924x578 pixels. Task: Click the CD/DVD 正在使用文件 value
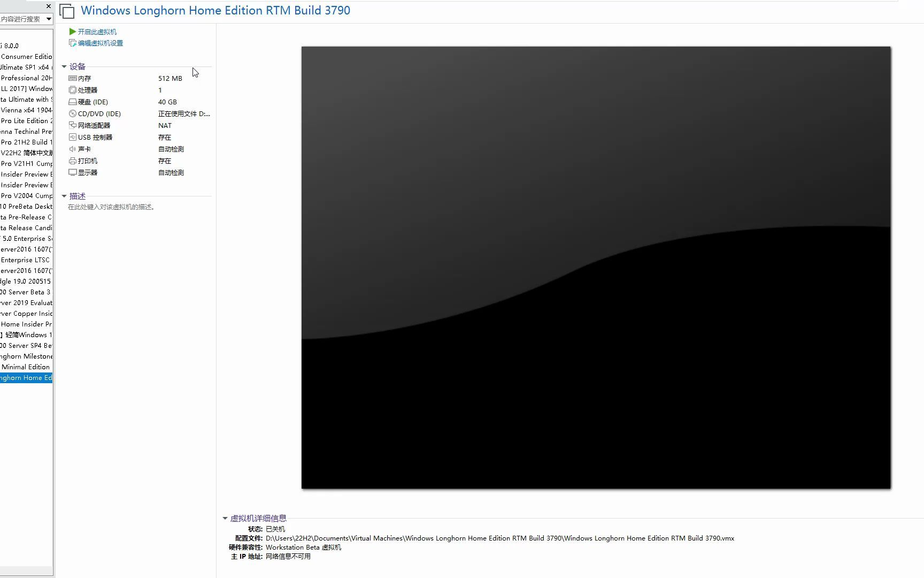[184, 113]
